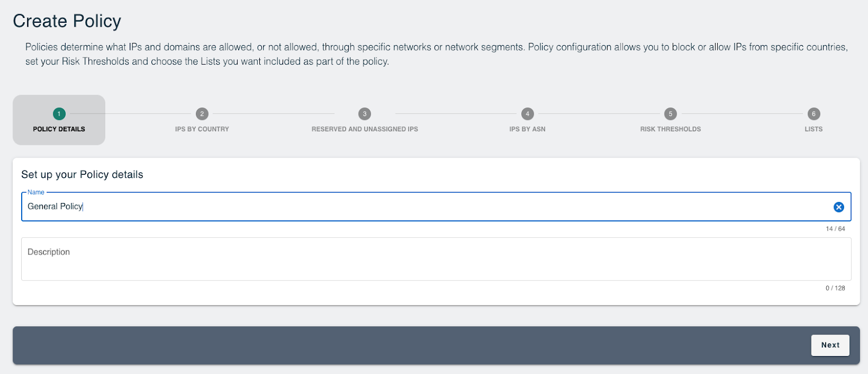Go to the RISK THRESHOLDS step label
Screen dimensions: 868x374
coord(671,129)
